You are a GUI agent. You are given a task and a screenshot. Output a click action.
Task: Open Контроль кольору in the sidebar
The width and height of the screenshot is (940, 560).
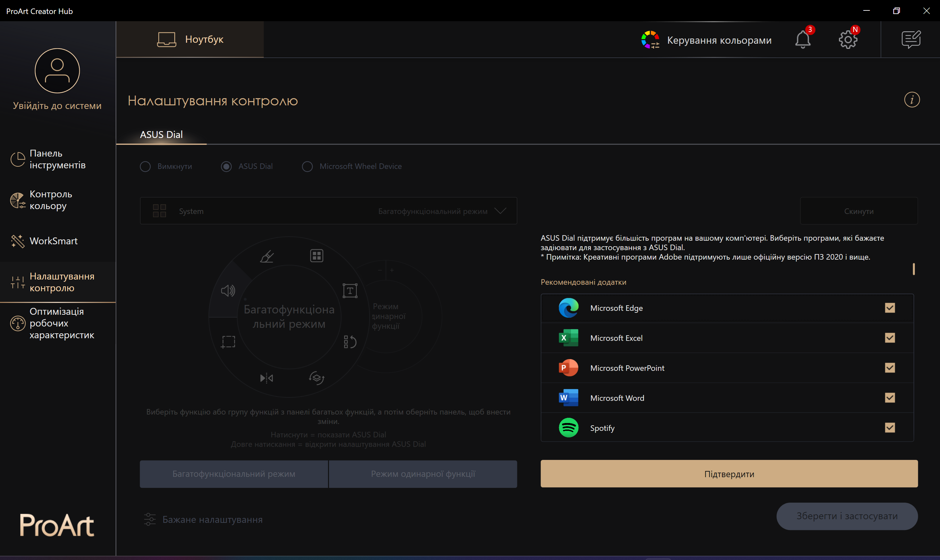[51, 200]
